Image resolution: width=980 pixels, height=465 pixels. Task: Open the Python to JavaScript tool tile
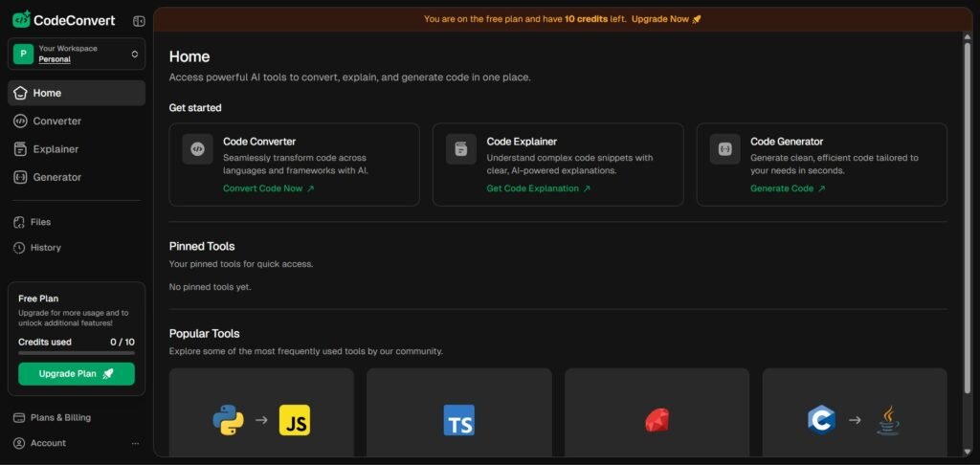(x=261, y=412)
